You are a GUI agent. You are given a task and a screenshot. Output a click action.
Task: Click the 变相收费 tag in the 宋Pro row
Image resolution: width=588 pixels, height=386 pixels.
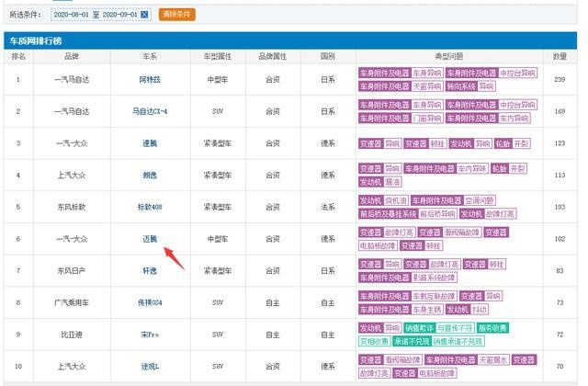374,342
